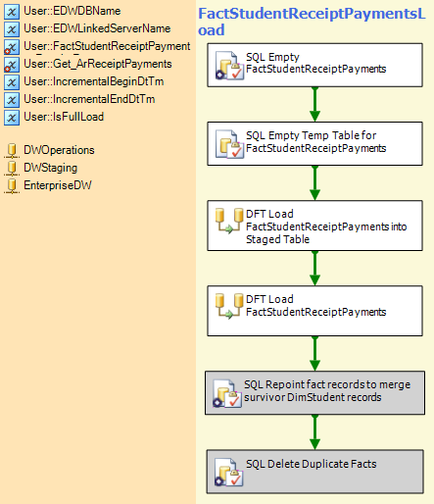
Task: Click the EnterpriseDW database connection icon
Action: [12, 185]
